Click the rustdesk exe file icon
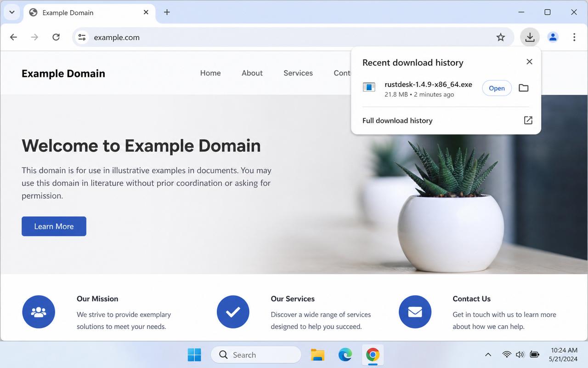This screenshot has width=588, height=368. click(x=369, y=87)
